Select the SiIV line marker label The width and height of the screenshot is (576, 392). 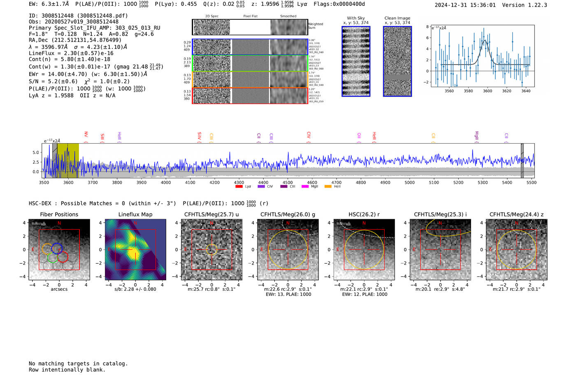(199, 137)
